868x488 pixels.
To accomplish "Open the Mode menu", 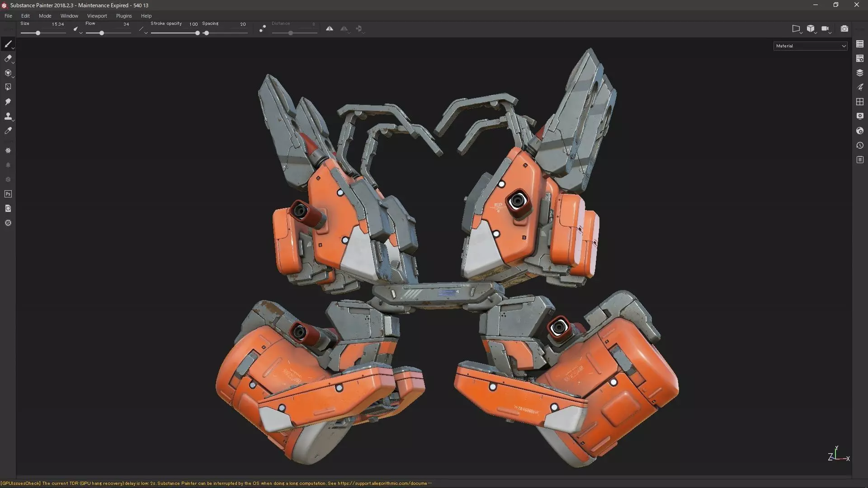I will [x=45, y=16].
